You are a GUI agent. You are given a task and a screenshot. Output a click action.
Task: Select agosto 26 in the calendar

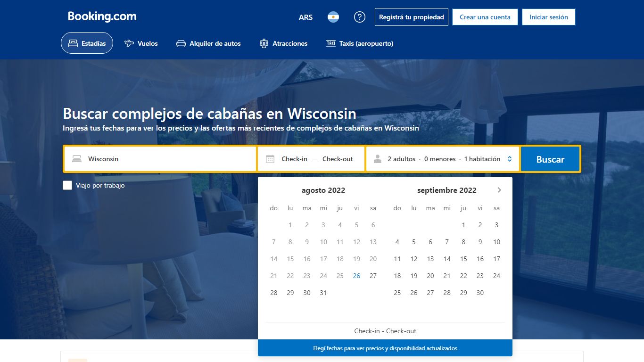356,276
